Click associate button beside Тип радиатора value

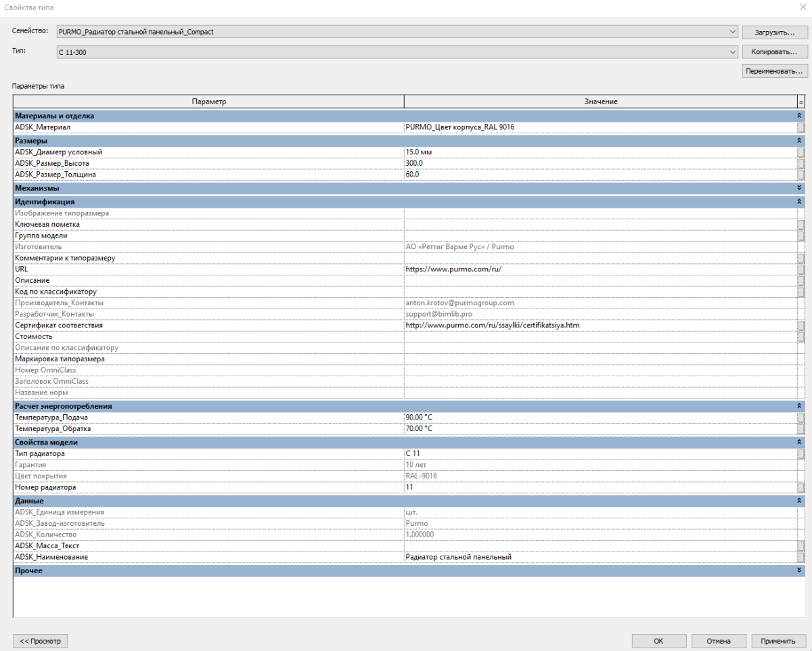tap(801, 453)
